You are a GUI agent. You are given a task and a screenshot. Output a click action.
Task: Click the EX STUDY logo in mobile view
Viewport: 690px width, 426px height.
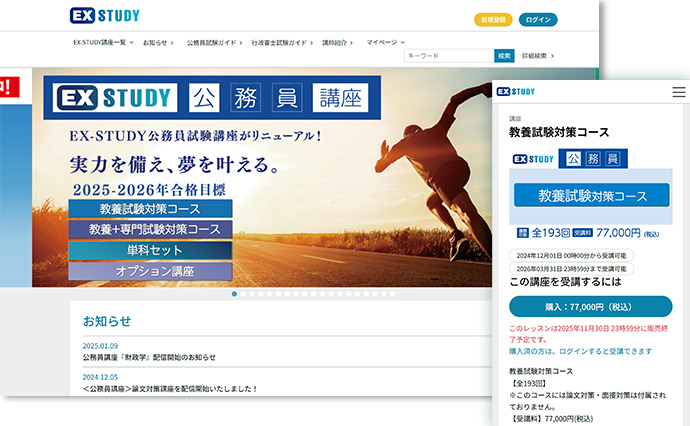pyautogui.click(x=515, y=92)
